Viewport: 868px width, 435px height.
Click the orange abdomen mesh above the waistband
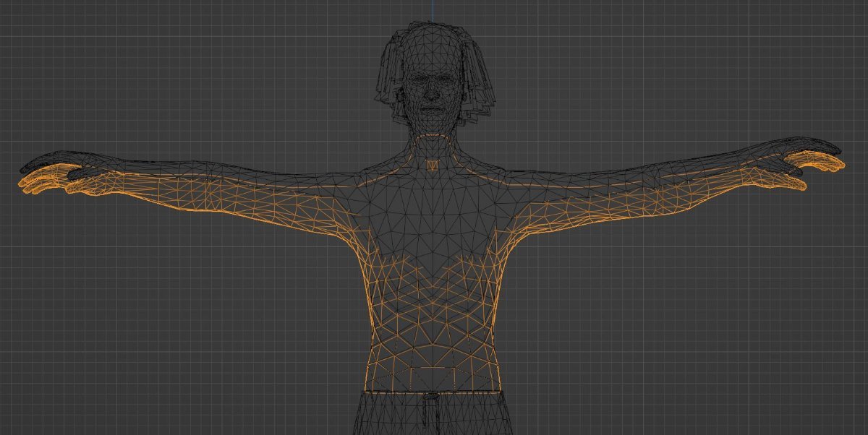tap(432, 354)
